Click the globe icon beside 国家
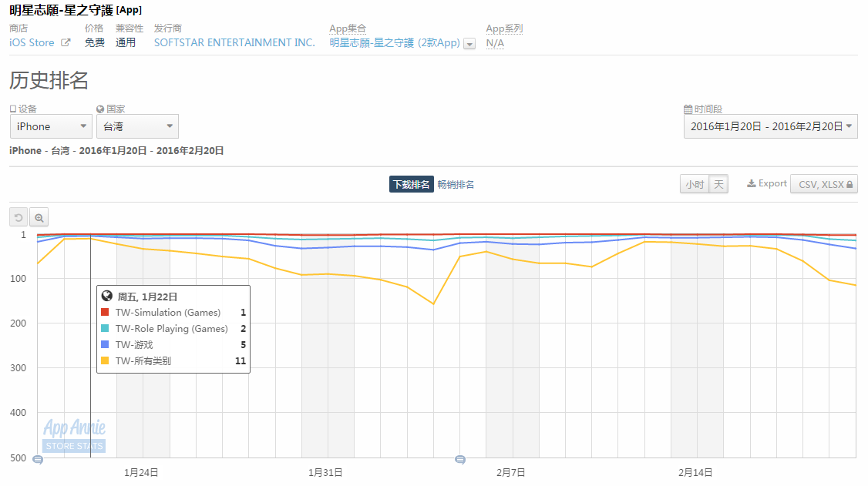Screen dimensions: 868x486 [x=100, y=109]
